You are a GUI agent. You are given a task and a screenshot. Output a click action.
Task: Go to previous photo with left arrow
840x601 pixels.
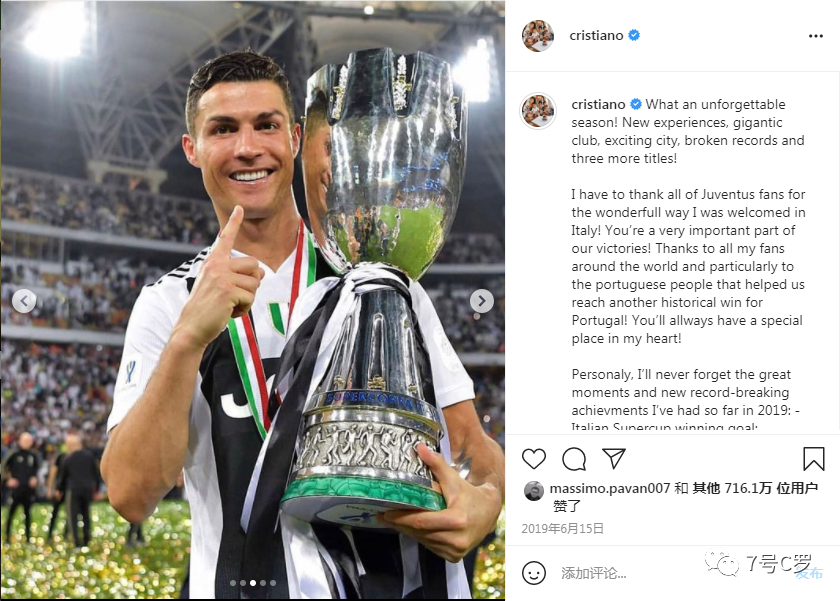[24, 301]
